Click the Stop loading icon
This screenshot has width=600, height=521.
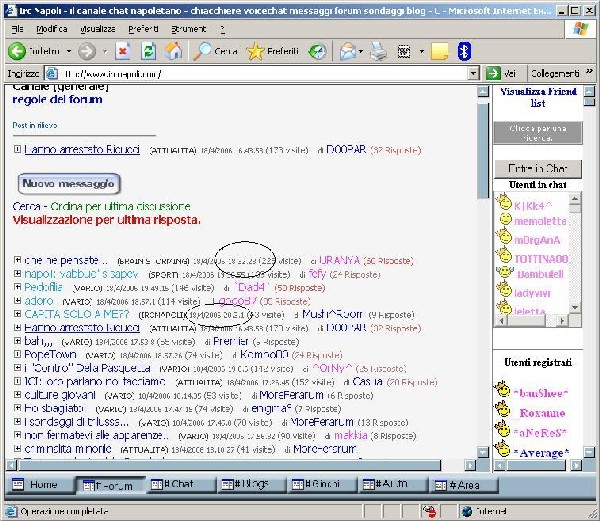[123, 51]
